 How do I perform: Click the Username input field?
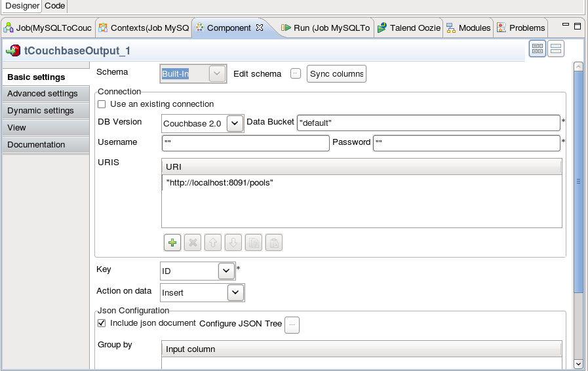tap(246, 143)
